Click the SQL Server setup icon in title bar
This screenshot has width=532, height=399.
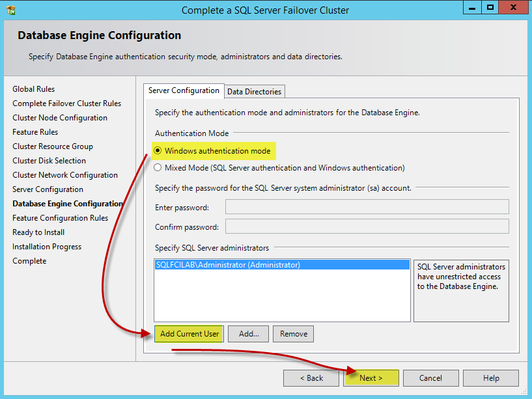(x=11, y=10)
